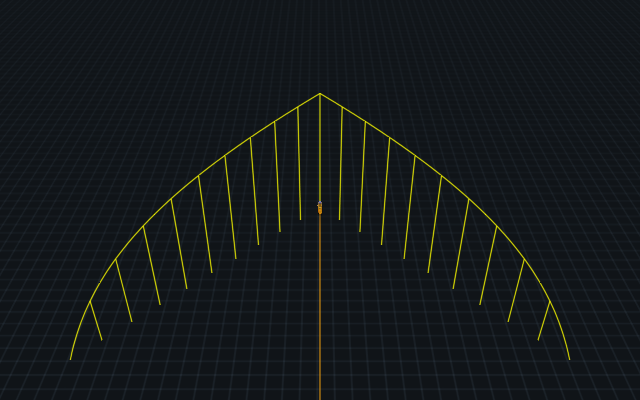Select the apex point of the yellow arch

pos(320,94)
